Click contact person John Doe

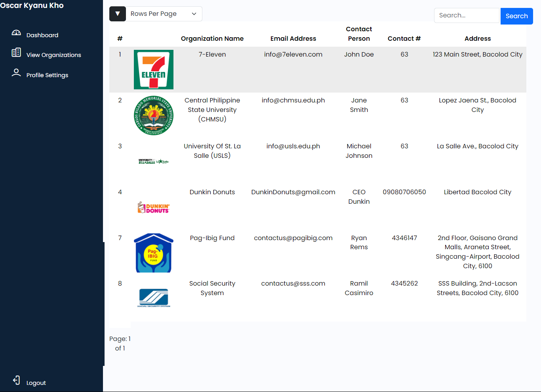tap(359, 54)
